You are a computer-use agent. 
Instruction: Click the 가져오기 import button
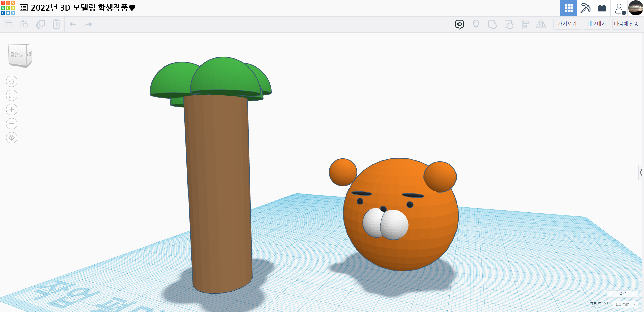click(x=567, y=24)
